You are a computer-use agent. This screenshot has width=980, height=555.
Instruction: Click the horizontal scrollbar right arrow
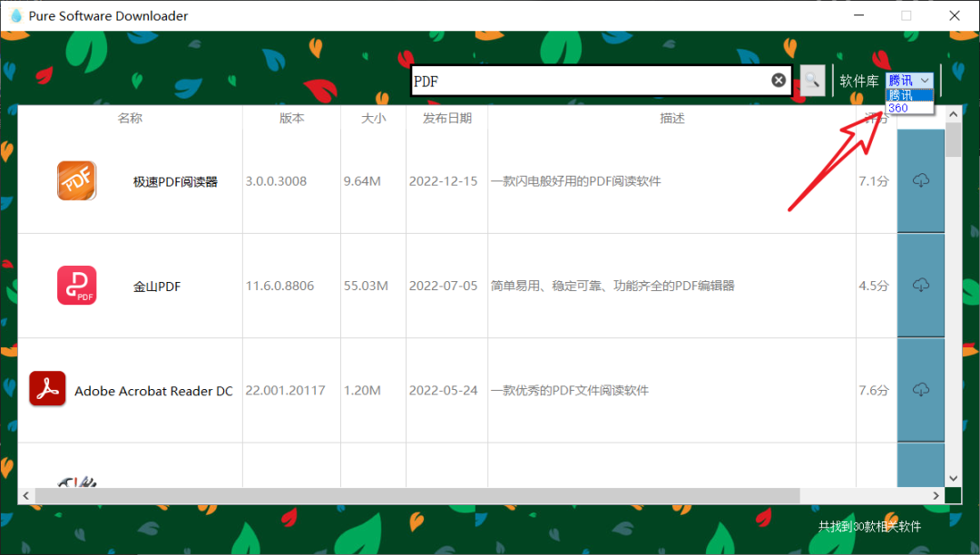936,496
